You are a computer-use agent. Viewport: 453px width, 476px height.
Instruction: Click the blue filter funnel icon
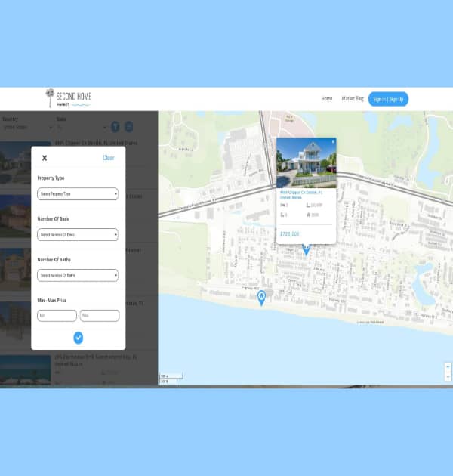116,127
